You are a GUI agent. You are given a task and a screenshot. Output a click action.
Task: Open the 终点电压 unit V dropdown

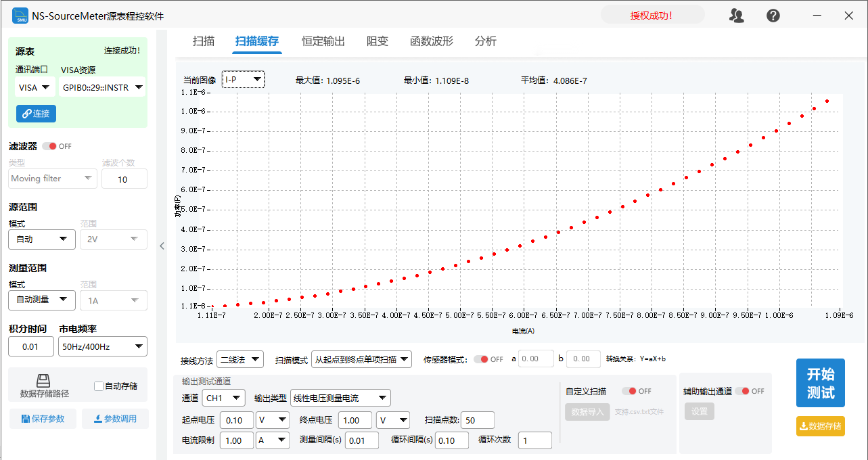393,420
